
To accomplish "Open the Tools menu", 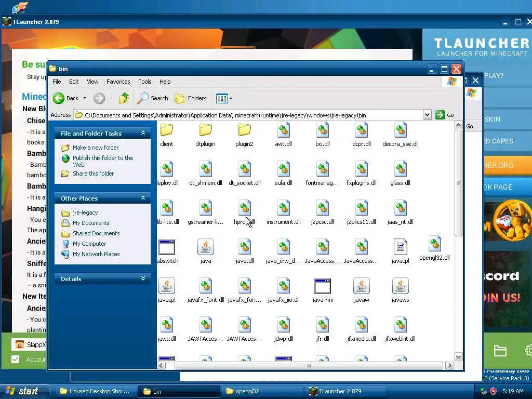I will tap(145, 82).
